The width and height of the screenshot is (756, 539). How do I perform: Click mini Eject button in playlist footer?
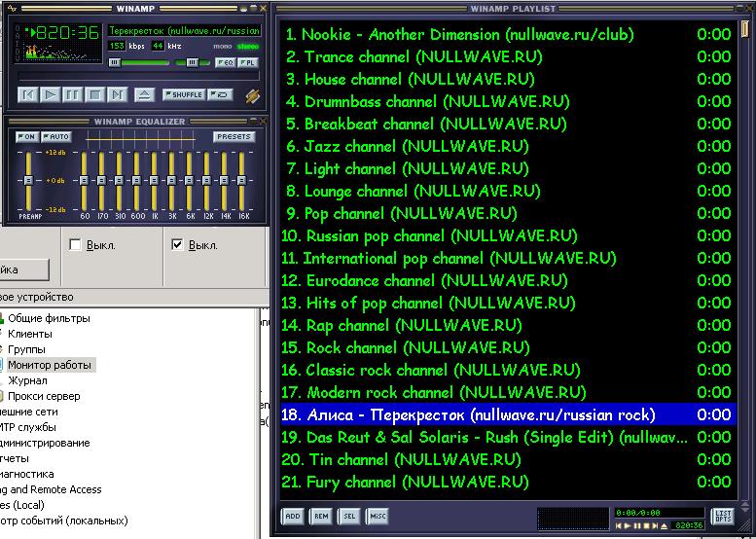665,526
